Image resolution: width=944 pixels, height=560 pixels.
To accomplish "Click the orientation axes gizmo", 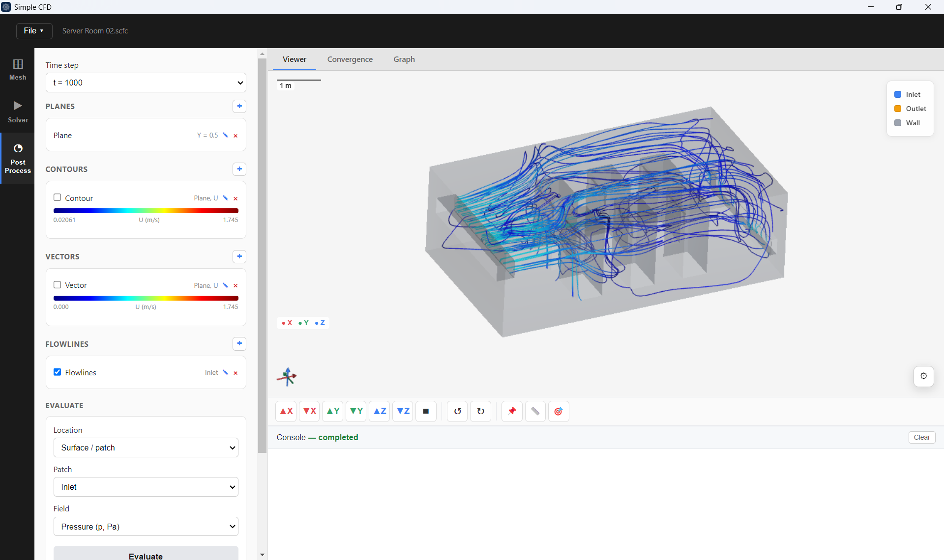I will (287, 377).
